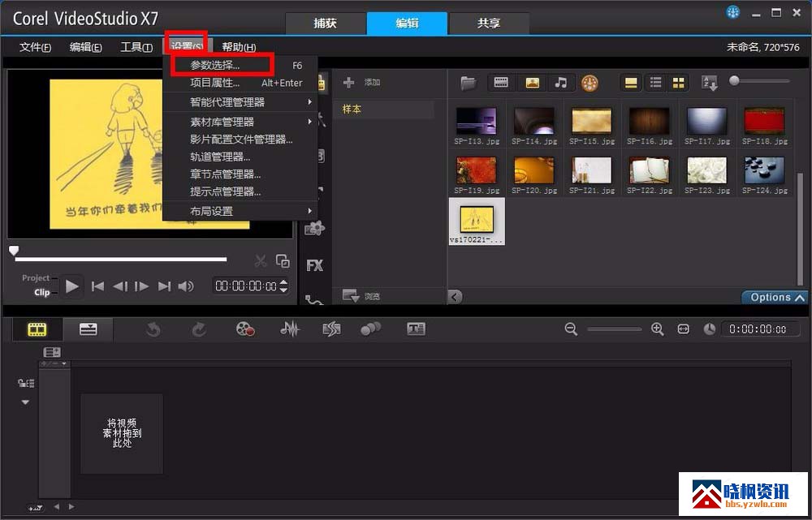Image resolution: width=812 pixels, height=520 pixels.
Task: Collapse library panel with arrow button
Action: 455,297
